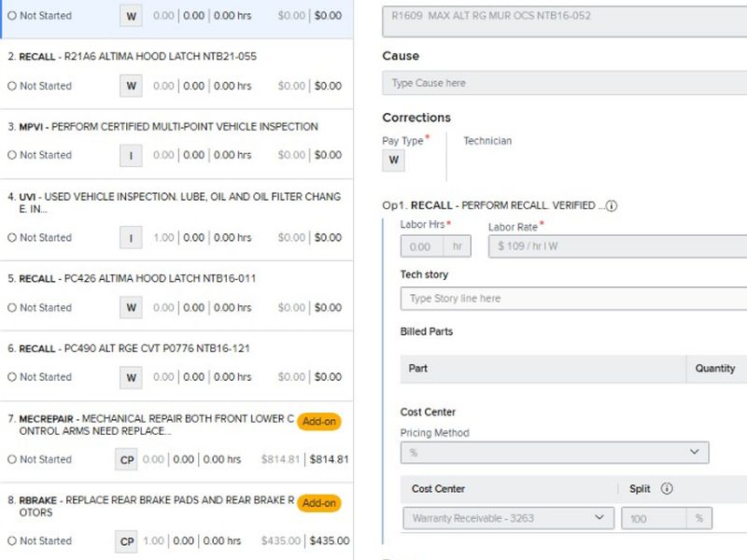Image resolution: width=747 pixels, height=560 pixels.
Task: Select the MPVI certified multi-point inspection line
Action: coord(168,127)
